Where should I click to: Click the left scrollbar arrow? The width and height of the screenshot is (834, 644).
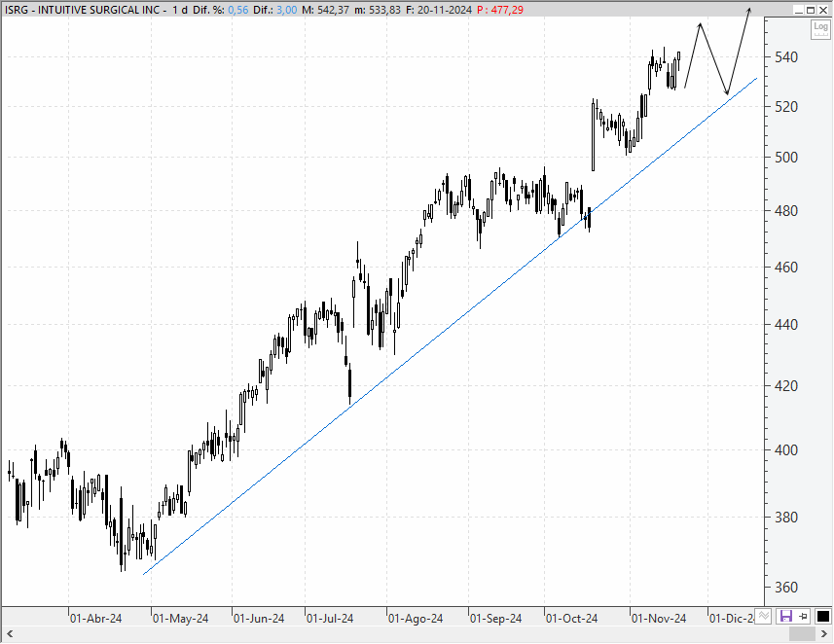[9, 634]
